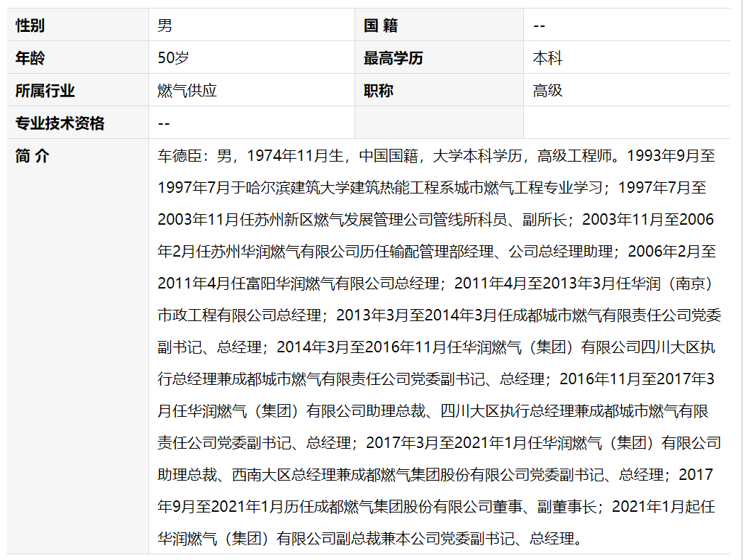
Task: Click the final line starting 华润燃气（集团）有限公司副总裁
Action: click(370, 539)
